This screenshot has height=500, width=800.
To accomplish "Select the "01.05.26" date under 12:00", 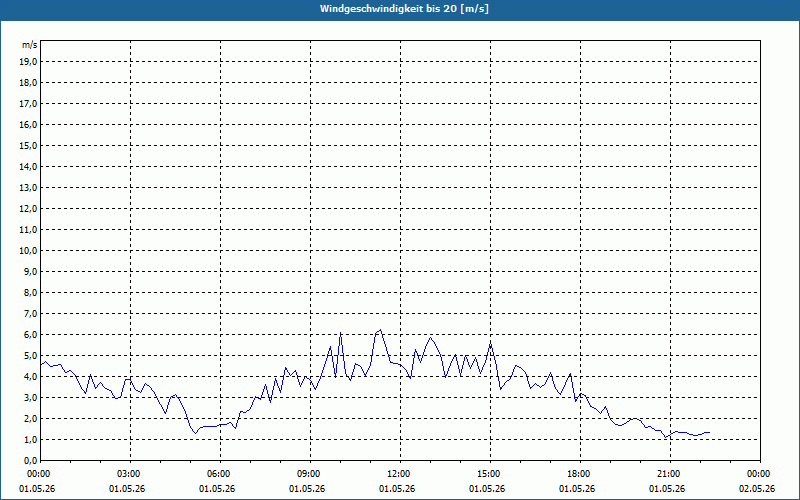I will pos(397,489).
